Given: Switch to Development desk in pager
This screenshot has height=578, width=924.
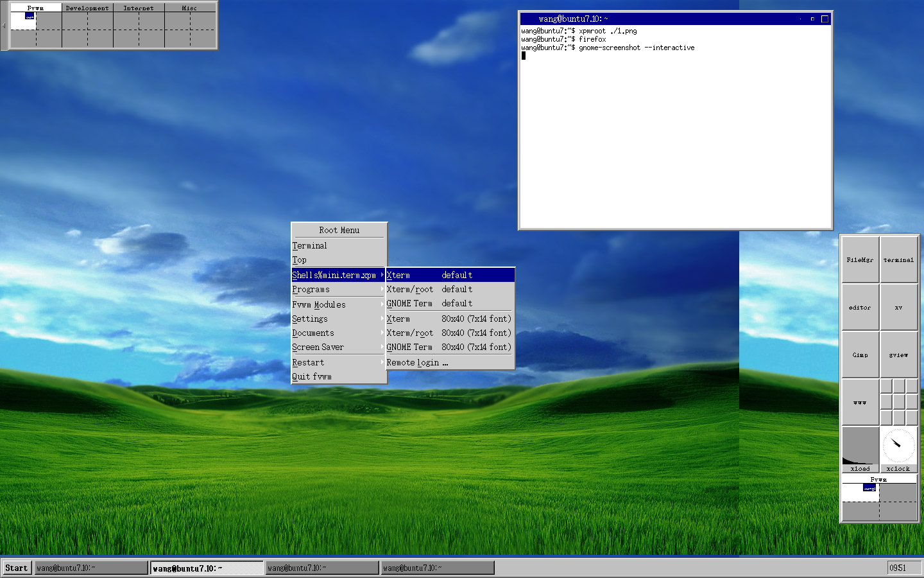Looking at the screenshot, I should click(x=87, y=8).
